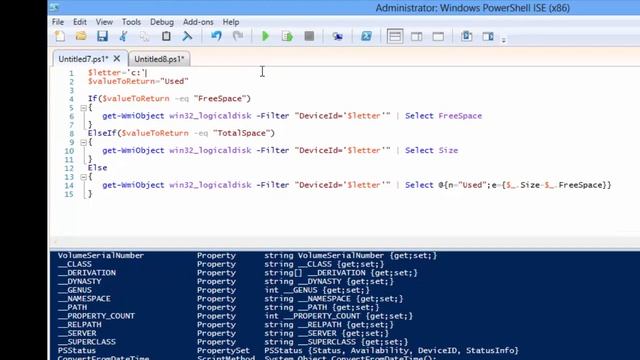Click the Start PowerShell.exe icon

click(x=366, y=36)
